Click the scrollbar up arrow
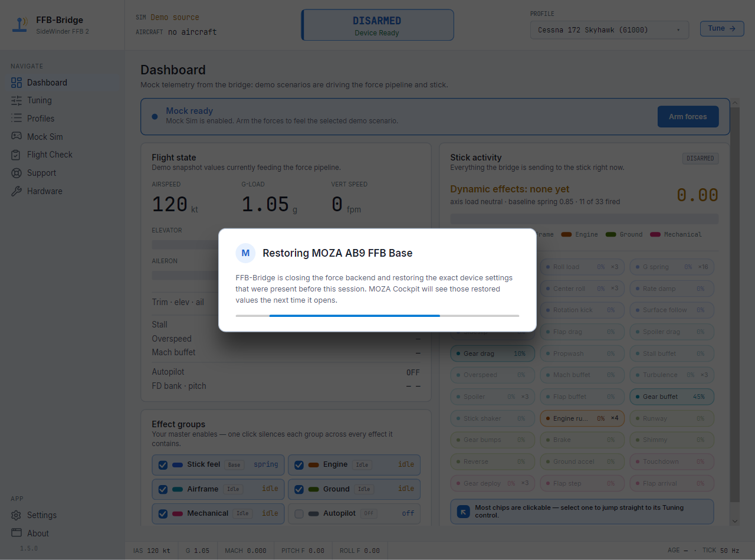Viewport: 755px width, 560px height. coord(735,103)
